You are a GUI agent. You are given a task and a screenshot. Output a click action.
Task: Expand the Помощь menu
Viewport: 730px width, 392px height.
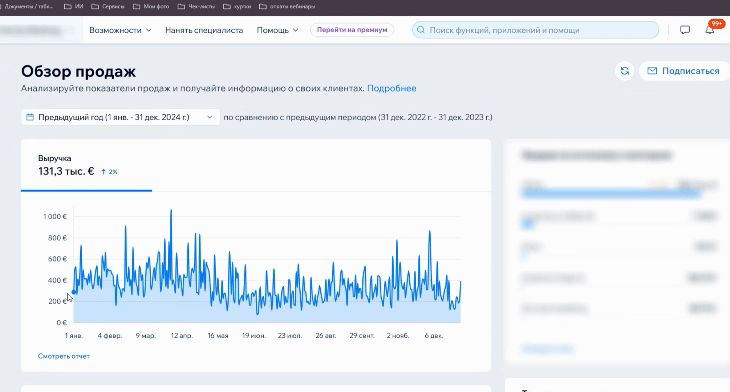tap(277, 30)
